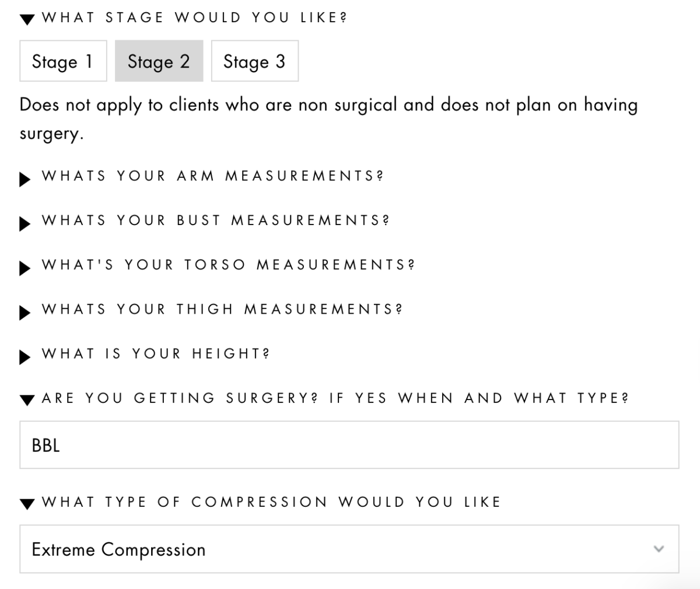
Task: Expand the height question triangle arrow
Action: (25, 356)
